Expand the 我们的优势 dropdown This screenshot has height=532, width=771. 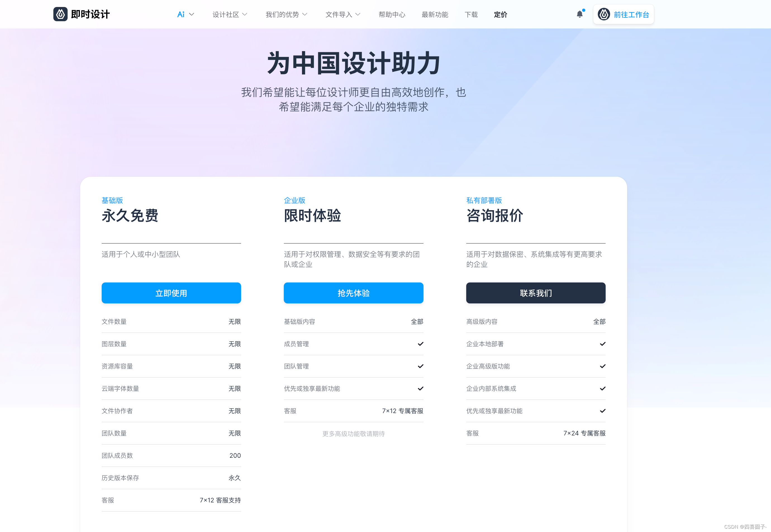(x=286, y=14)
